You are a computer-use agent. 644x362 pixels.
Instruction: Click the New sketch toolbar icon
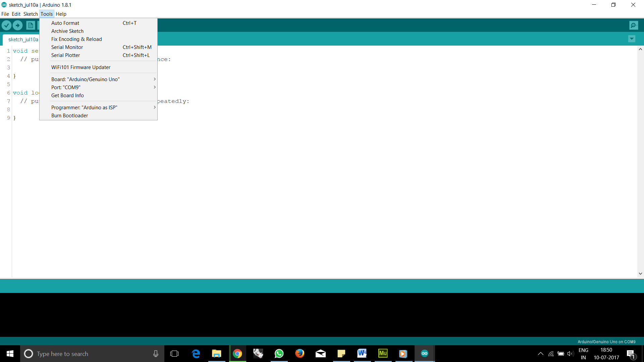tap(31, 25)
